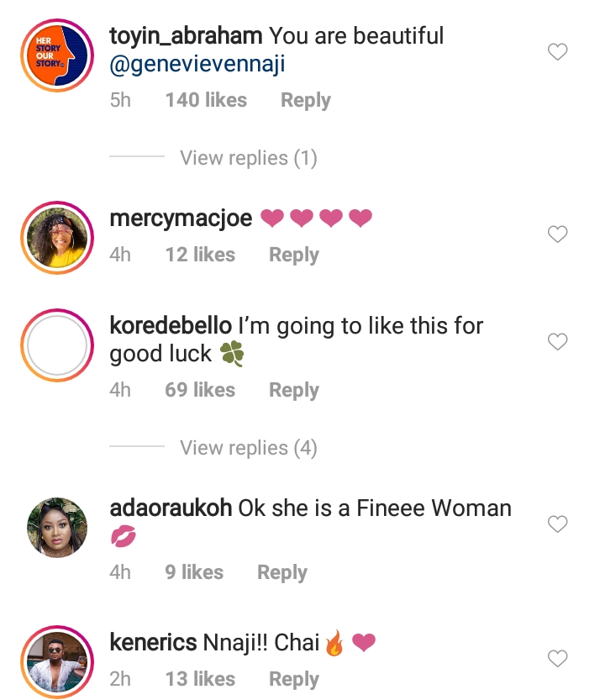
Task: Show who liked toyin_abraham's comment (140 likes)
Action: point(206,100)
